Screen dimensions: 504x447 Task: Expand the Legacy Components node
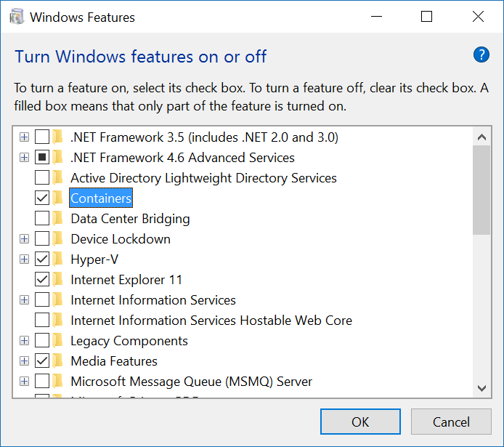pyautogui.click(x=24, y=341)
